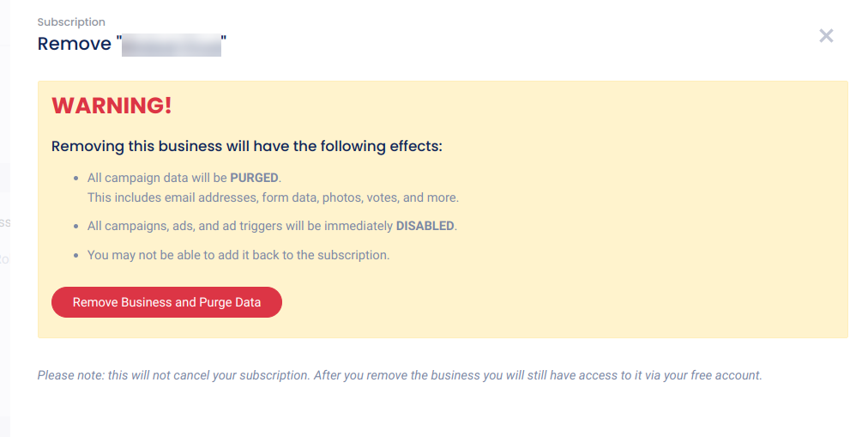Click the 'This includes email addresses' line
The height and width of the screenshot is (437, 868).
pos(273,197)
